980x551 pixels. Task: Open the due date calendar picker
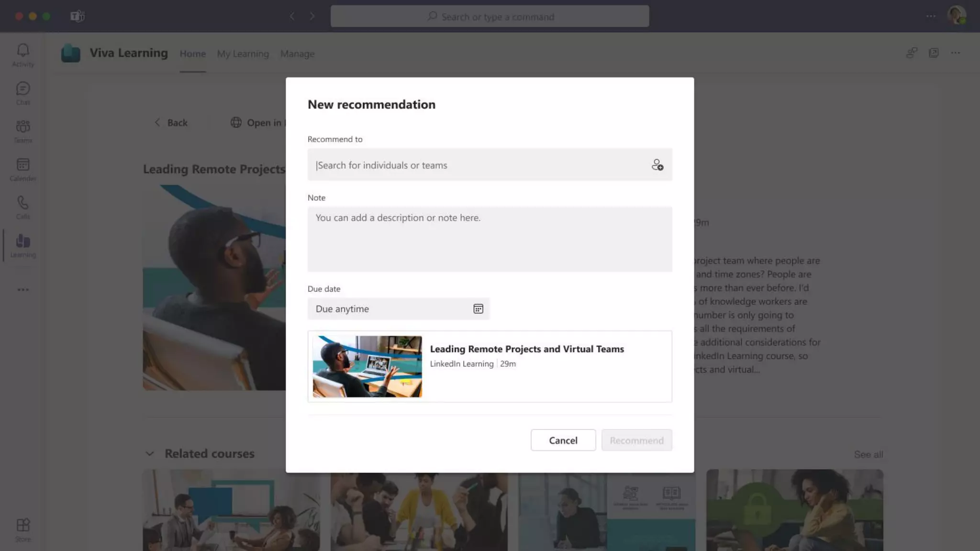coord(478,309)
